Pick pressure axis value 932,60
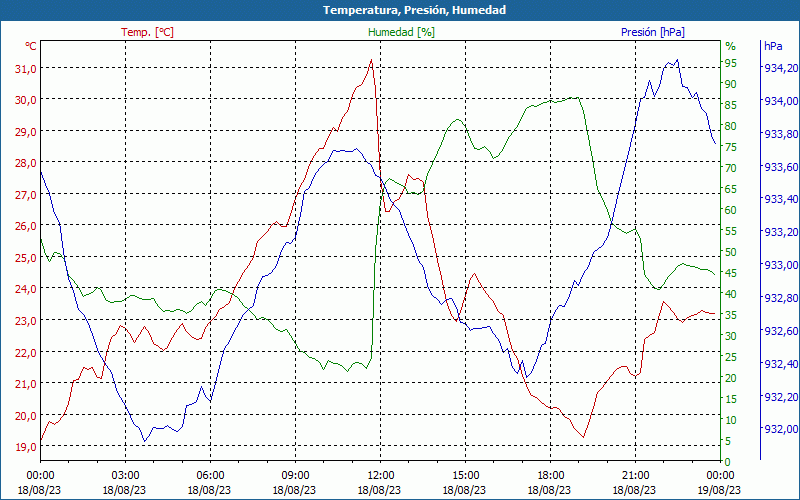 click(x=781, y=331)
